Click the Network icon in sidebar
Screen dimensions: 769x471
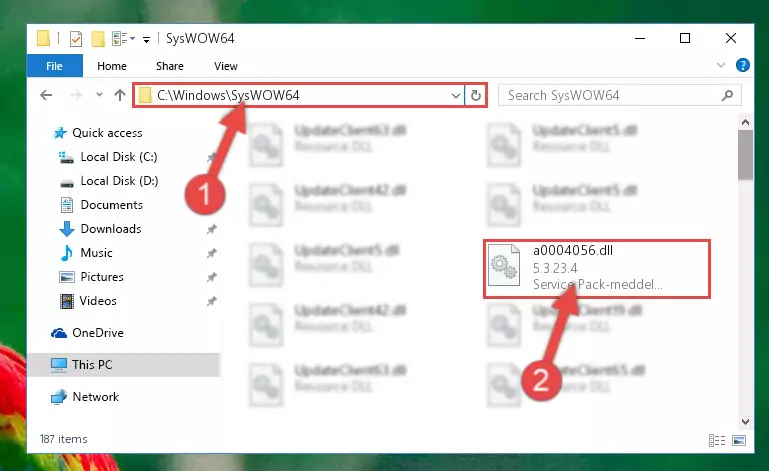coord(59,397)
